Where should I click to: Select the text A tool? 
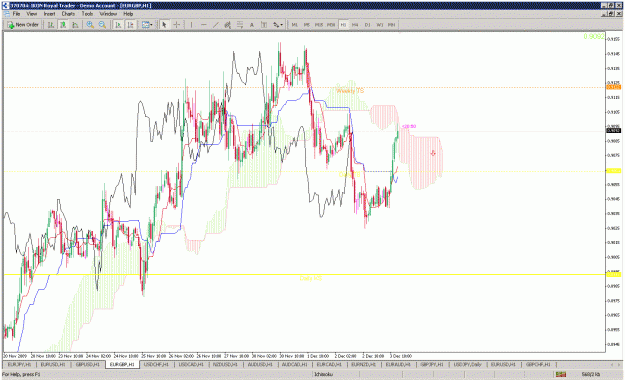click(252, 25)
